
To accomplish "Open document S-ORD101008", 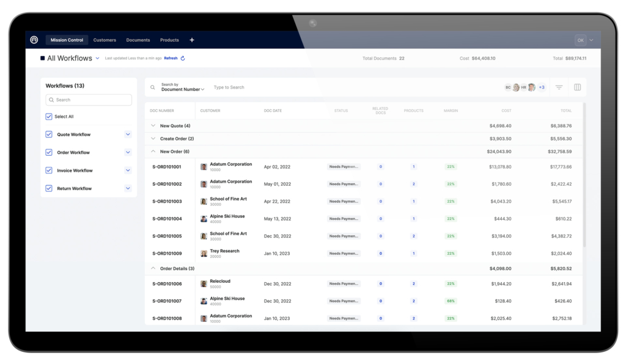I will click(x=167, y=319).
